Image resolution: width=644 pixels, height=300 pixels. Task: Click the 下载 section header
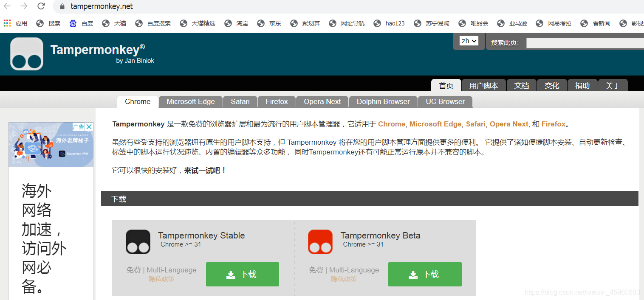[370, 199]
